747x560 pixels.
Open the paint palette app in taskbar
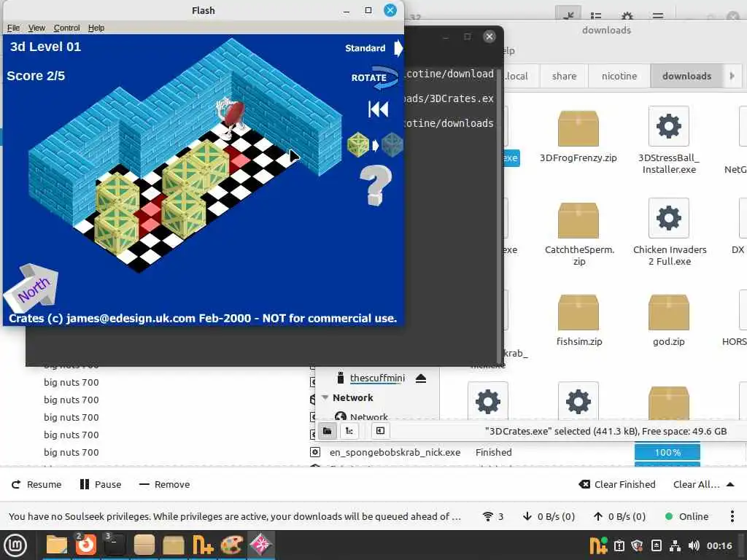click(232, 545)
